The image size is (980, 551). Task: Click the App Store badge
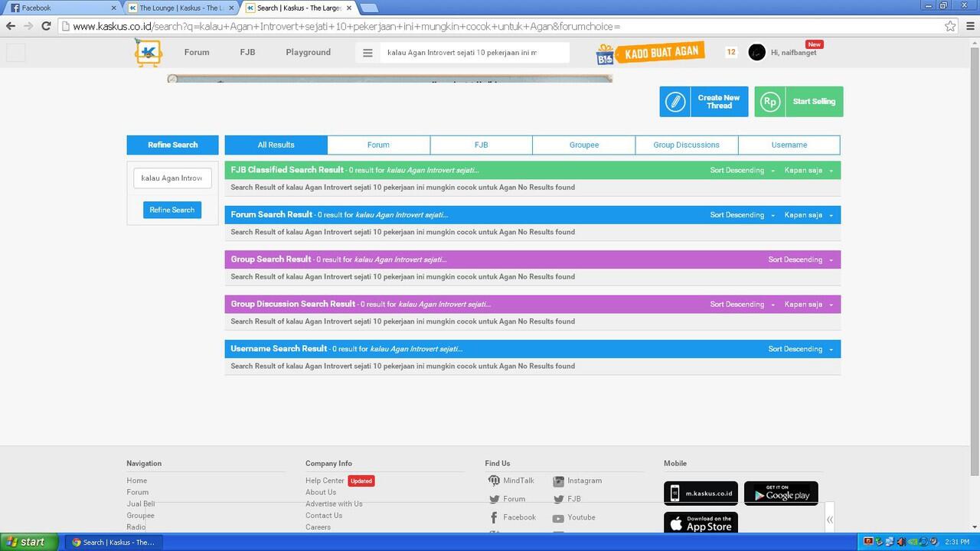(701, 523)
